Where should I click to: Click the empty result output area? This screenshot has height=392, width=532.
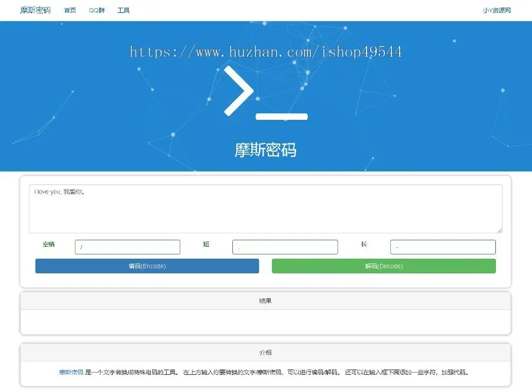coord(265,322)
